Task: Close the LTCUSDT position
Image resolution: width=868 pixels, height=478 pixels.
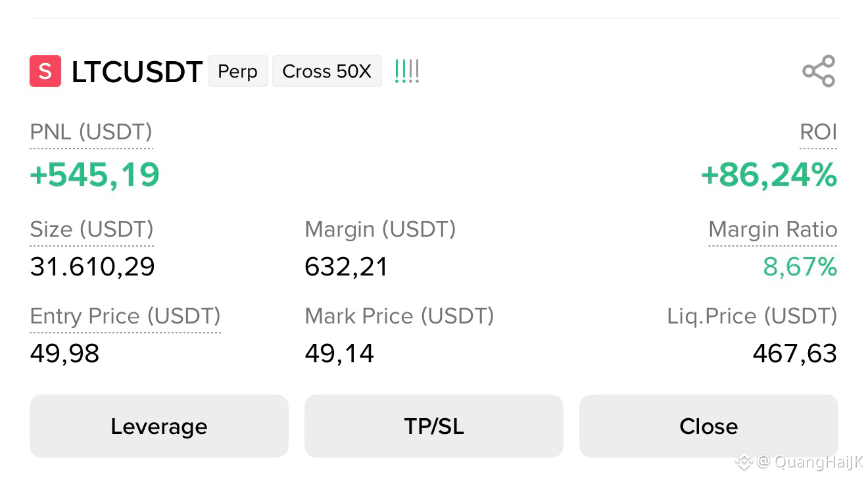Action: coord(709,426)
